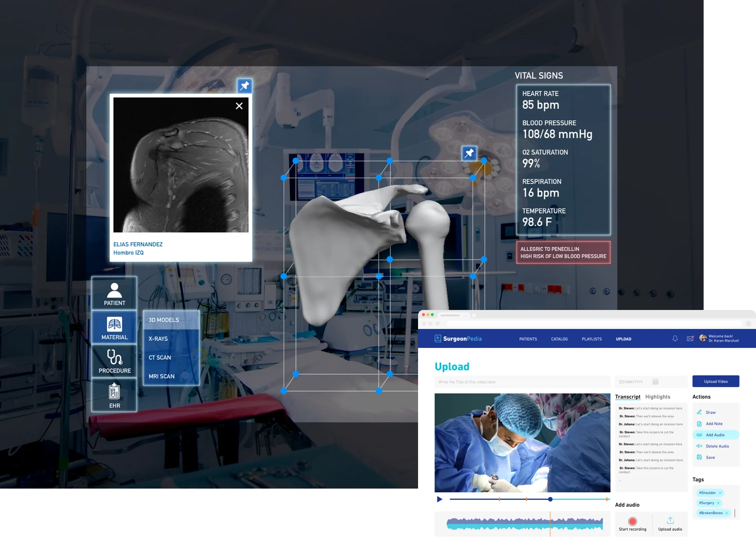756x544 pixels.
Task: Click the Hombro IZQ caption
Action: tap(128, 252)
